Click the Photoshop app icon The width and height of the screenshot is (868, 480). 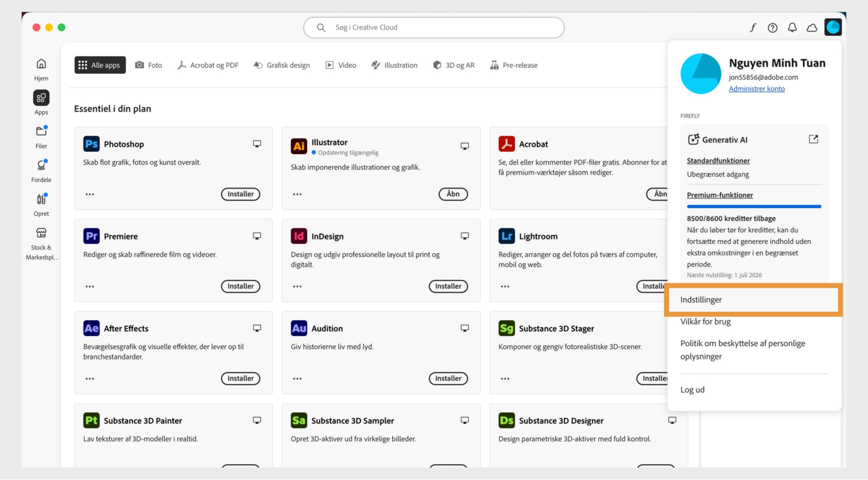(91, 144)
